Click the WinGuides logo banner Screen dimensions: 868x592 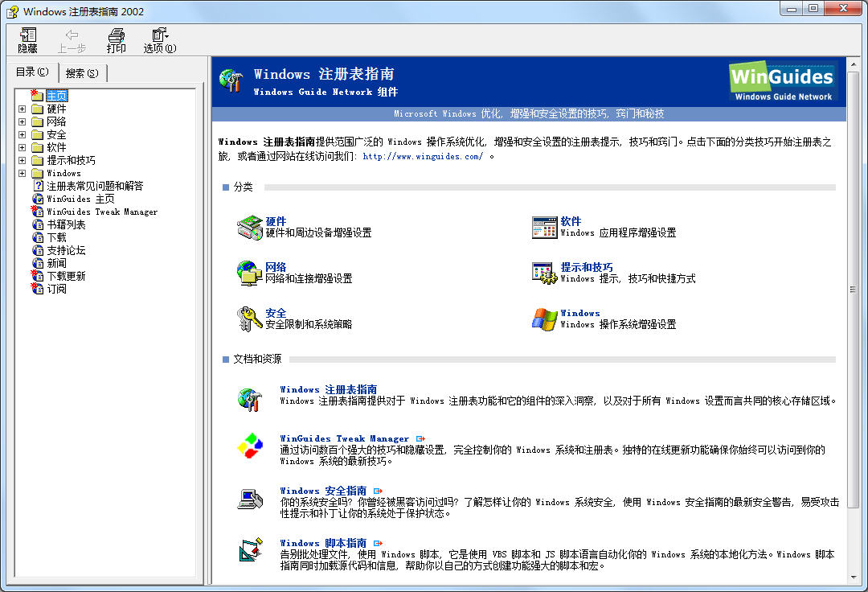[783, 81]
